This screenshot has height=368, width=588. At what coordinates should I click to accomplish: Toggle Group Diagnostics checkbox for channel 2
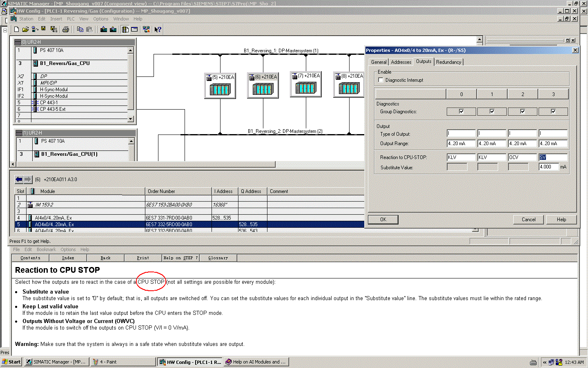(523, 112)
